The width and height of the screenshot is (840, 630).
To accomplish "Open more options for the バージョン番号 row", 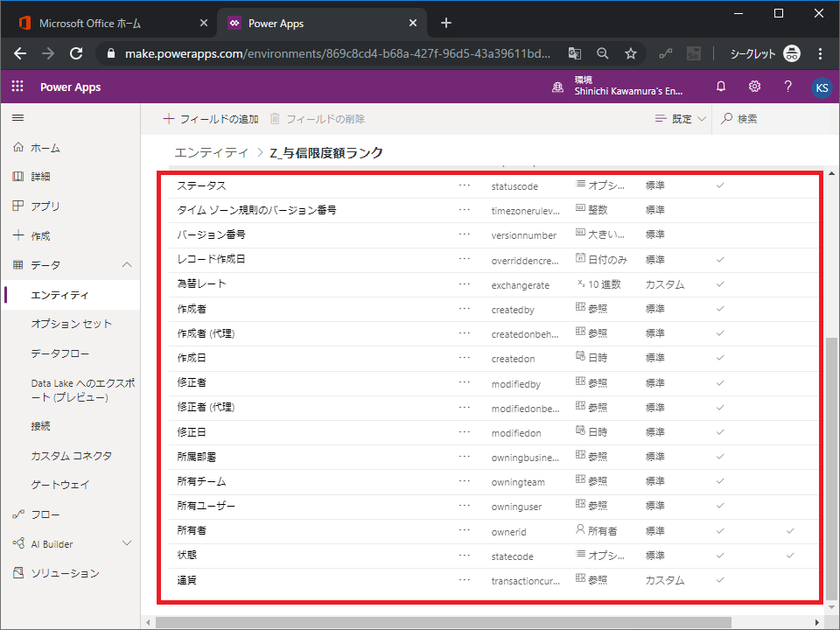I will pyautogui.click(x=465, y=234).
